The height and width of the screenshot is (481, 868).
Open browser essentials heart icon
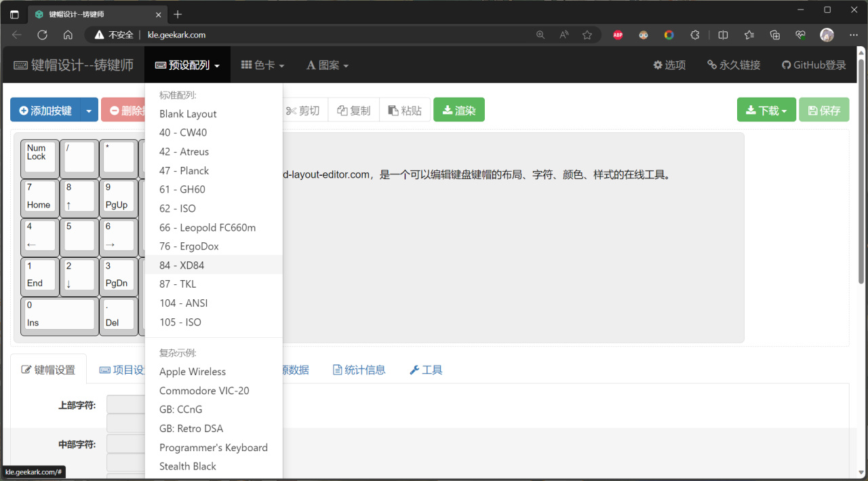(801, 35)
